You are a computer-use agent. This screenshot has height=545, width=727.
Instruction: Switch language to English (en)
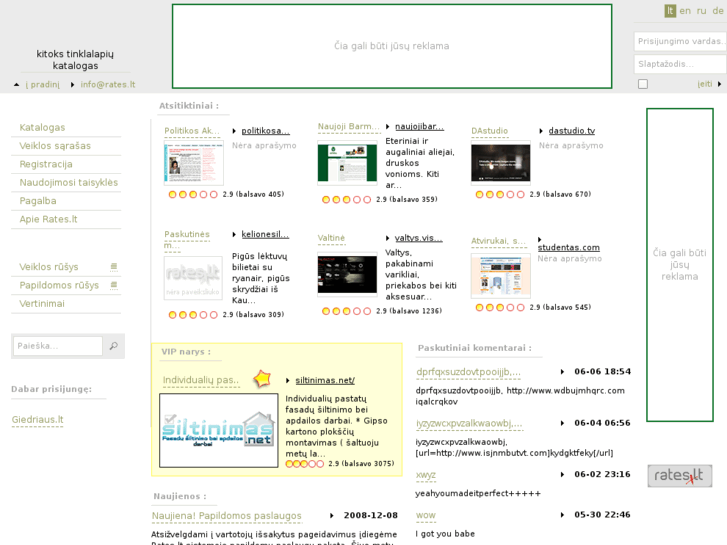tap(685, 11)
